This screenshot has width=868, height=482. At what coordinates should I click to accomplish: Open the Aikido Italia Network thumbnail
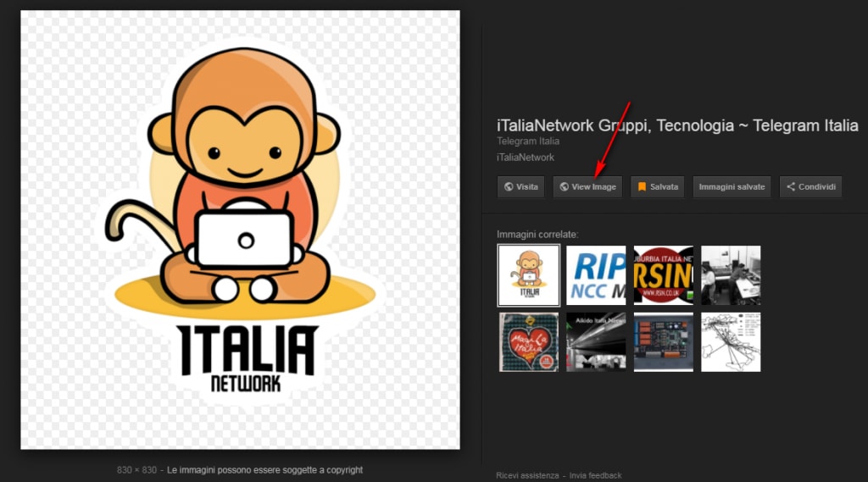(596, 342)
